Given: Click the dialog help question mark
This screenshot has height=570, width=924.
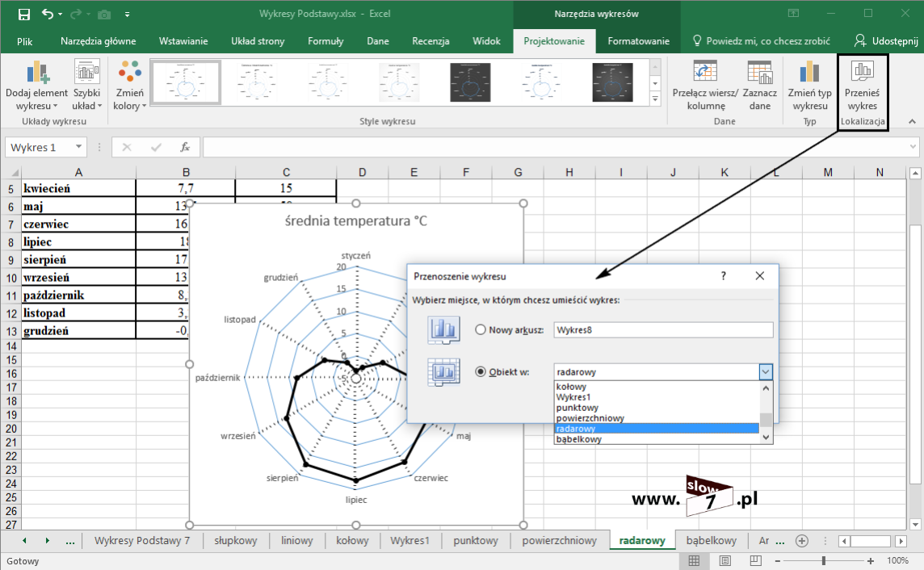Looking at the screenshot, I should click(x=724, y=276).
